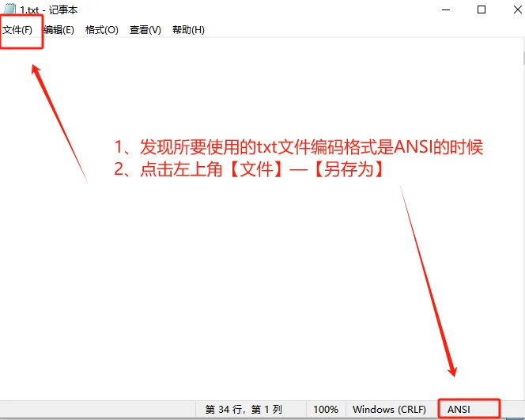Open the 文件(F) menu
This screenshot has width=525, height=420.
click(17, 30)
